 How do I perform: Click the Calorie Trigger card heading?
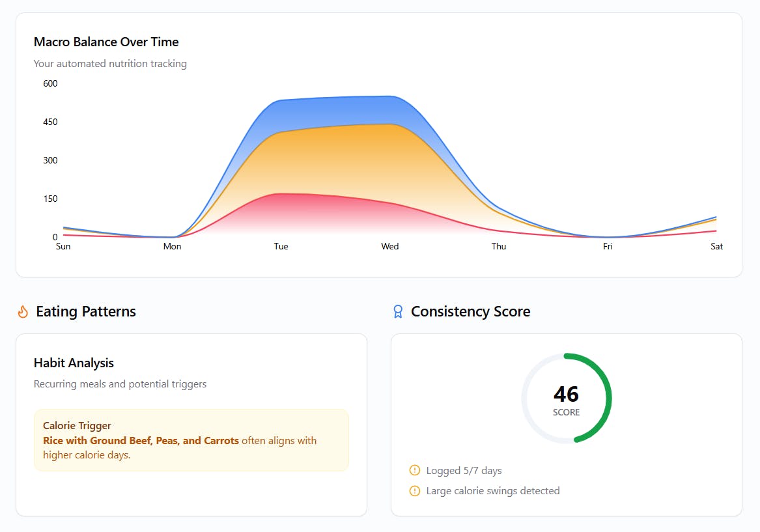click(77, 425)
